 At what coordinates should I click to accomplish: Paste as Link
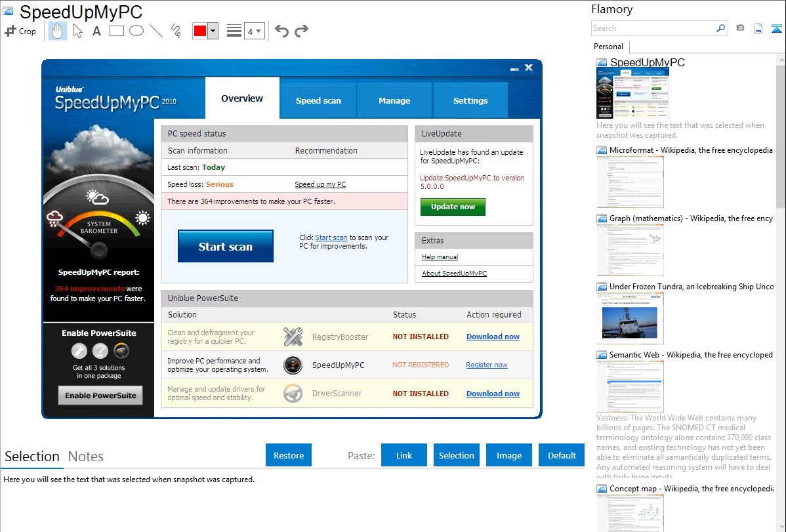tap(404, 455)
